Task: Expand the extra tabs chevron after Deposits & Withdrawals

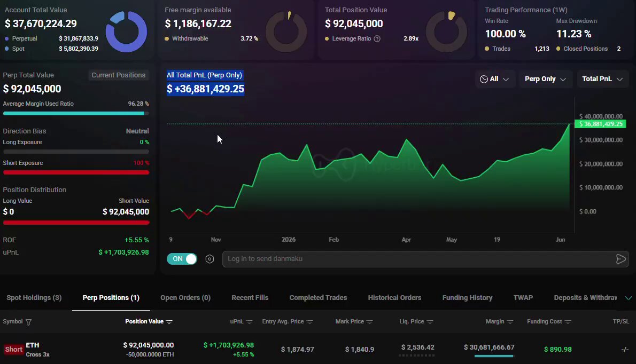Action: [x=629, y=298]
